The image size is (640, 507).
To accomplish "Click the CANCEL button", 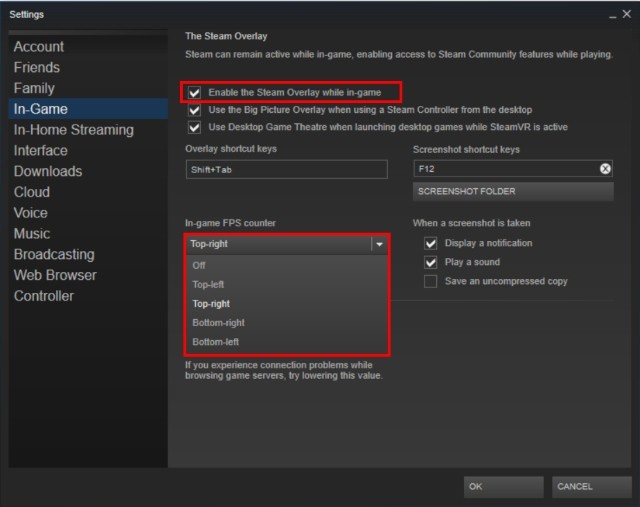I will pyautogui.click(x=591, y=487).
